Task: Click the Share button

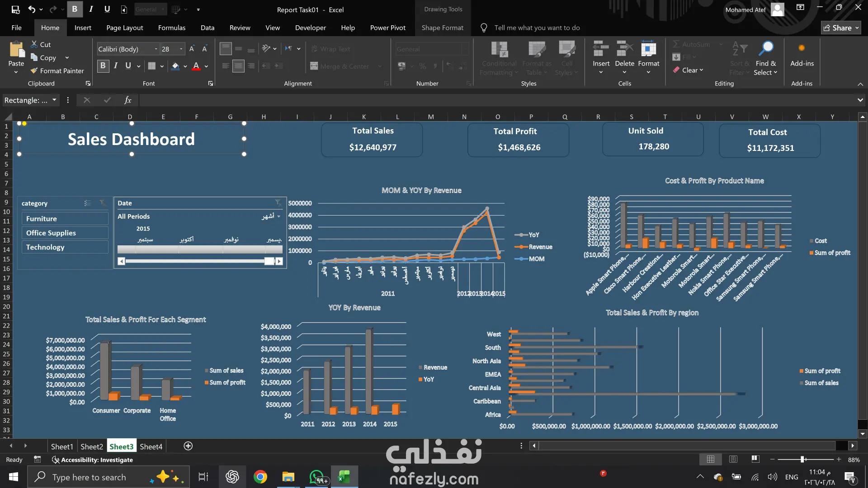Action: (x=840, y=28)
